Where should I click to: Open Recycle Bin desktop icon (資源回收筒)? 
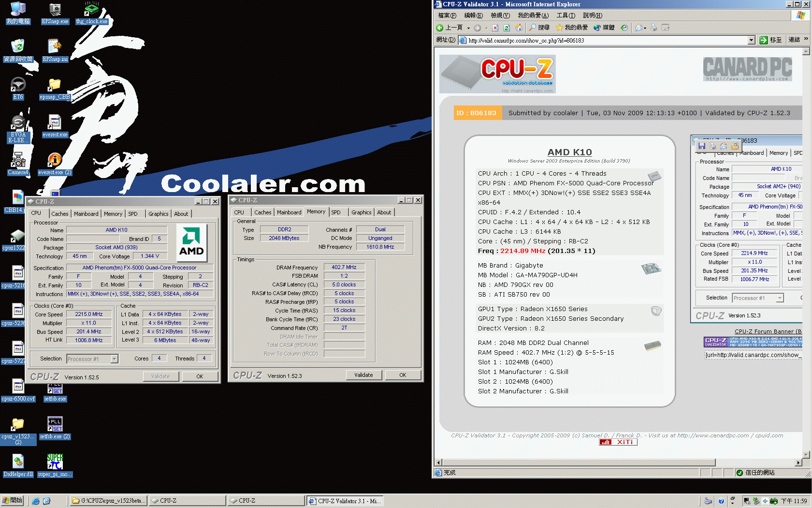(x=18, y=51)
